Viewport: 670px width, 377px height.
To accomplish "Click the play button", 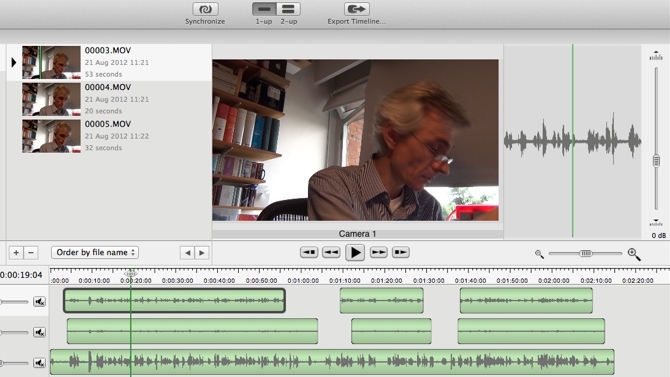I will click(355, 252).
